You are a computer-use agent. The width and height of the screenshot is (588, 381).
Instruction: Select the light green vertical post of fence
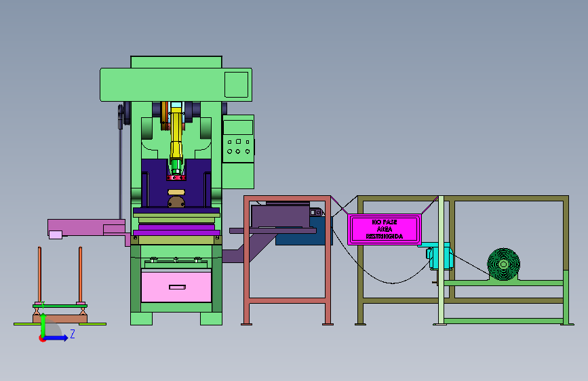(442, 260)
